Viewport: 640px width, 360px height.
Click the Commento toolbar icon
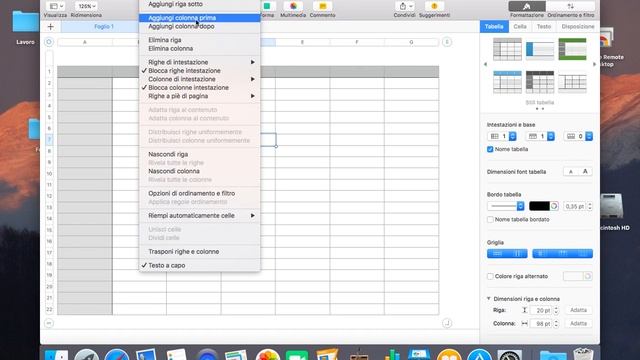coord(322,6)
